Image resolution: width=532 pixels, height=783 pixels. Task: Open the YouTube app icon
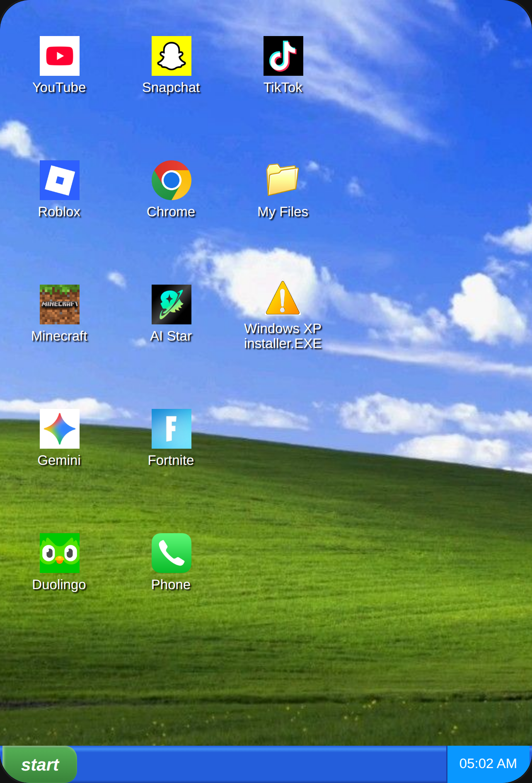click(60, 56)
